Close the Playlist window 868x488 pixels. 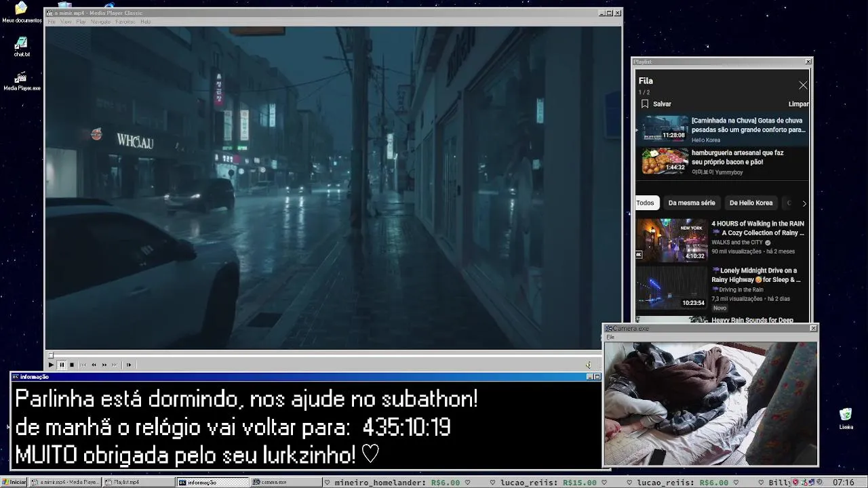(808, 62)
